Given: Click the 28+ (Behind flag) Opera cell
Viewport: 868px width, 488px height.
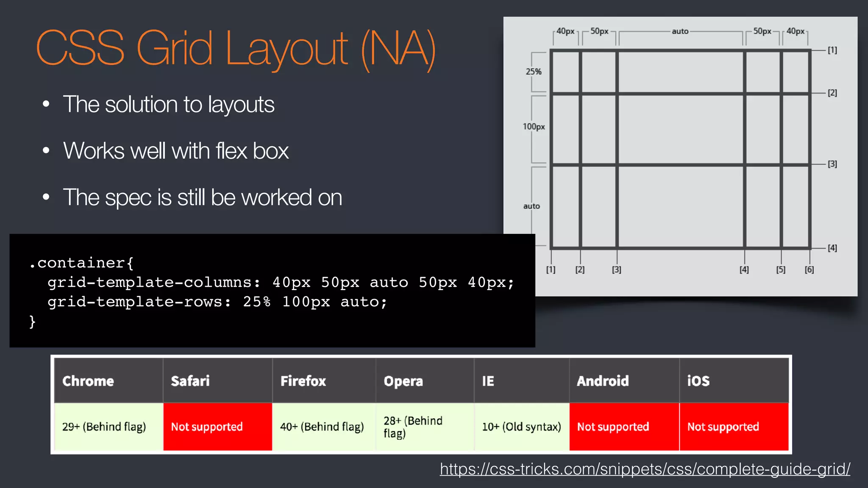Looking at the screenshot, I should 413,427.
